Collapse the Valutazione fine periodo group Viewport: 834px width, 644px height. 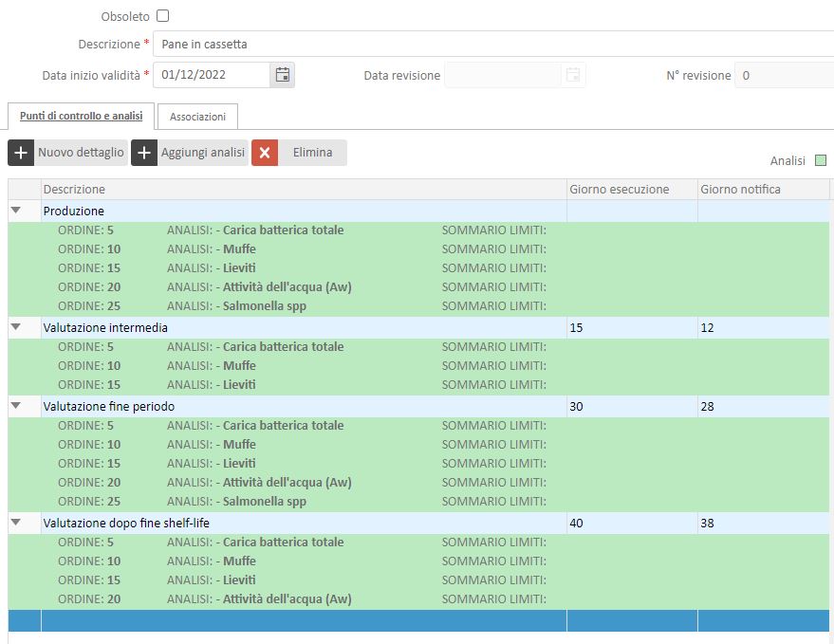(16, 406)
